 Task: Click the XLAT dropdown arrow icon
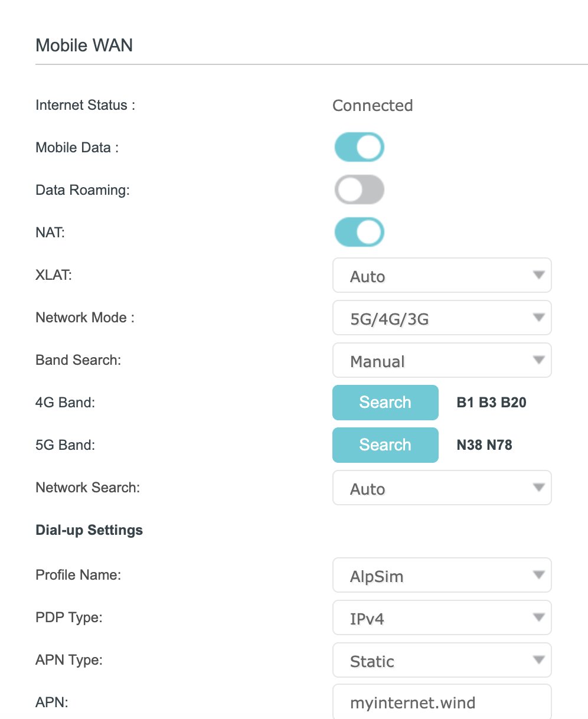538,275
